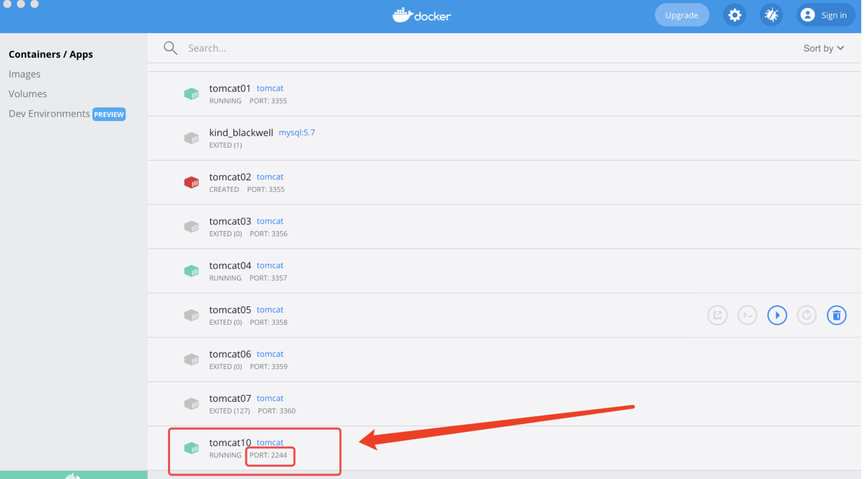Viewport: 868px width, 479px height.
Task: Click the Docker whale in bottom status bar
Action: (x=73, y=476)
